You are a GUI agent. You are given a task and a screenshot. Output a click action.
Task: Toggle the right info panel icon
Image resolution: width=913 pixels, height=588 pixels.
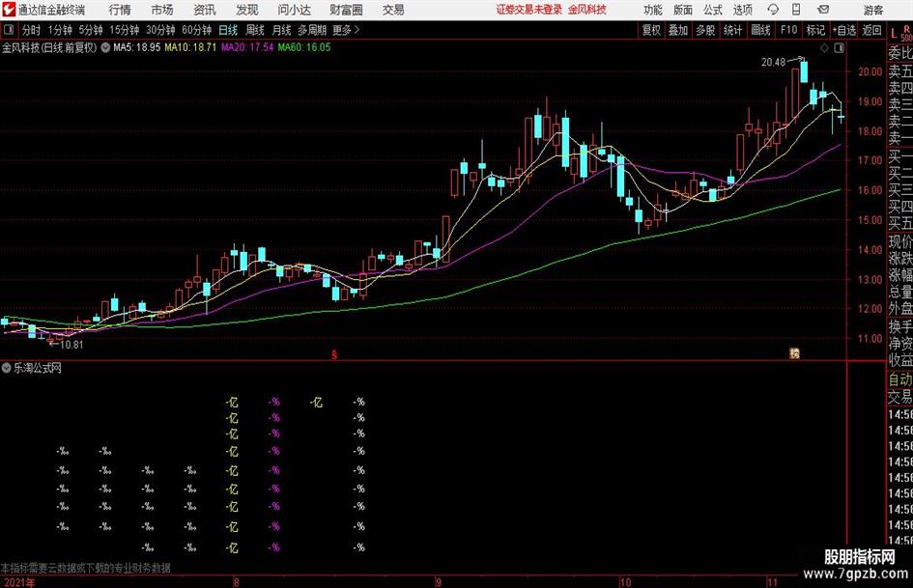pos(839,48)
